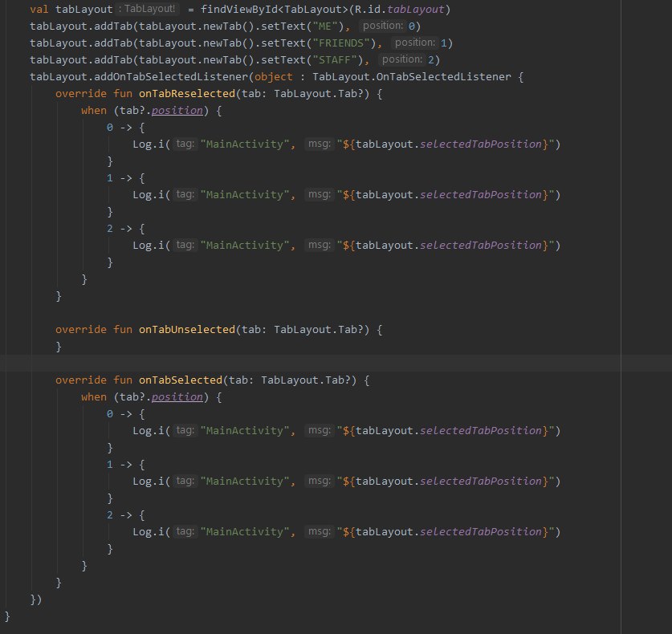Click the 'position: 1' parameter hint
Viewport: 672px width, 634px height.
421,43
